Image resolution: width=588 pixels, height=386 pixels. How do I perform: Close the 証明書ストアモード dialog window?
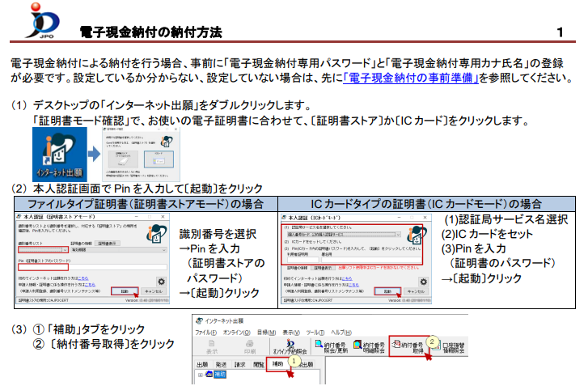[163, 217]
